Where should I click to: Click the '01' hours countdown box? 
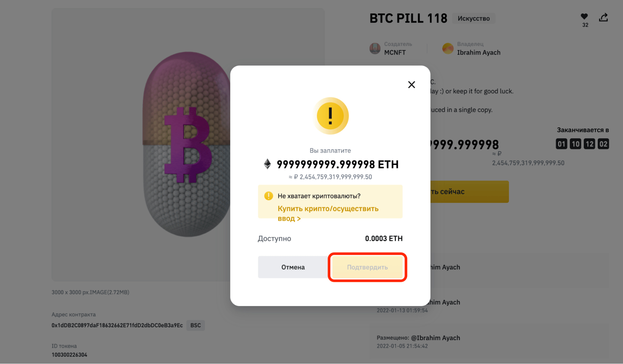pos(561,144)
